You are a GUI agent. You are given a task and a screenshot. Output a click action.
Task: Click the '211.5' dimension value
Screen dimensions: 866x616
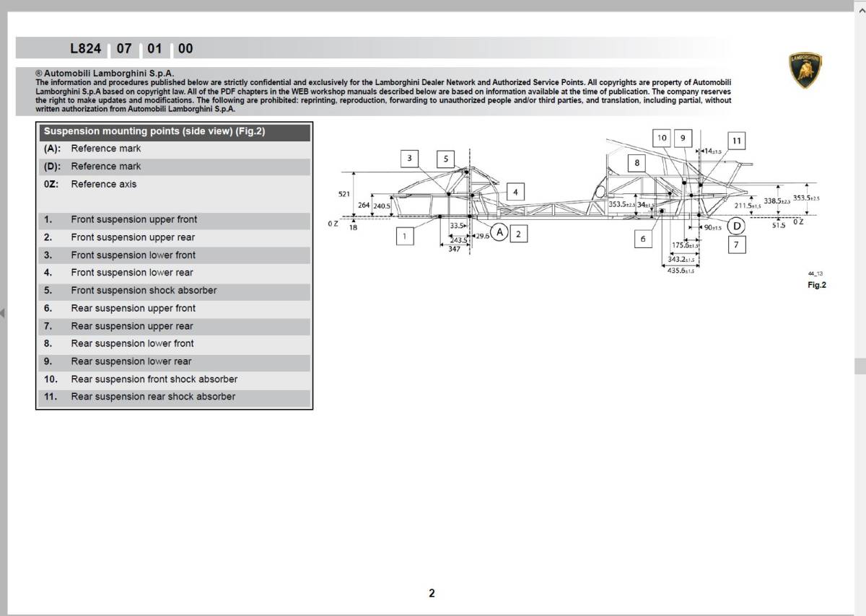[x=748, y=206]
